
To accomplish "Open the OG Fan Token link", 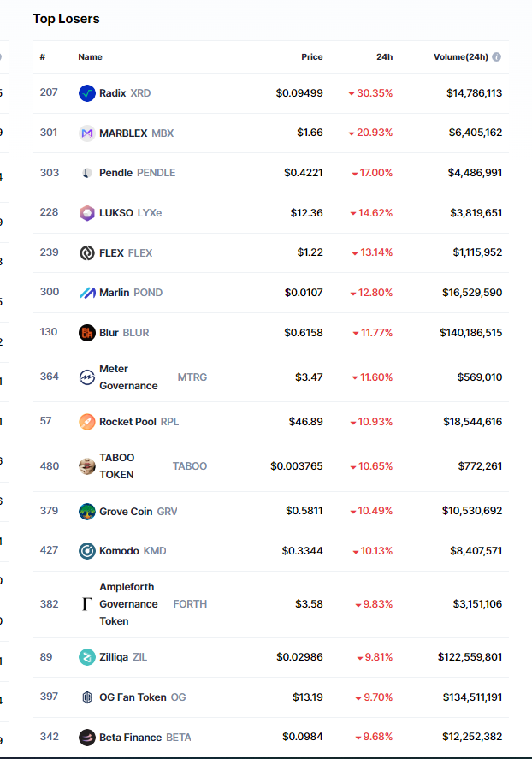I will [x=142, y=697].
